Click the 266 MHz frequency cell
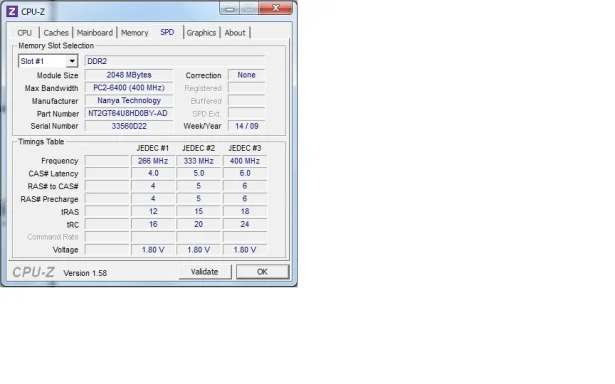The image size is (615, 384). tap(153, 161)
